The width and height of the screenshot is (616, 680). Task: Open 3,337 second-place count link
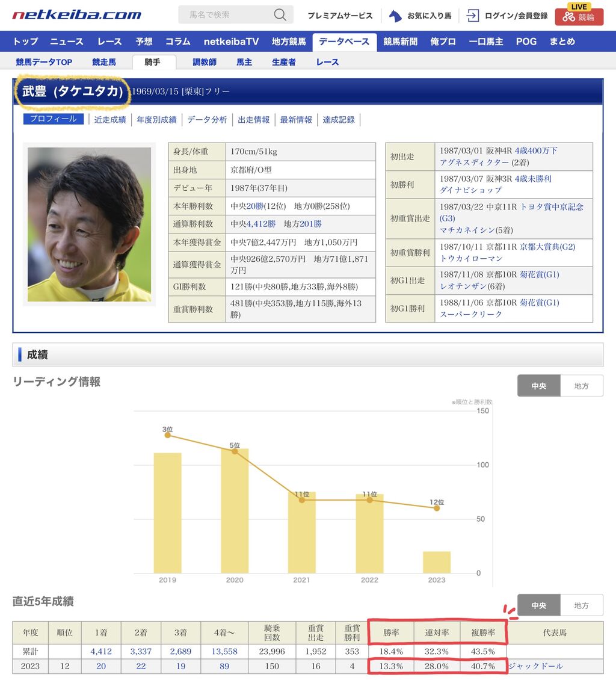(x=141, y=651)
